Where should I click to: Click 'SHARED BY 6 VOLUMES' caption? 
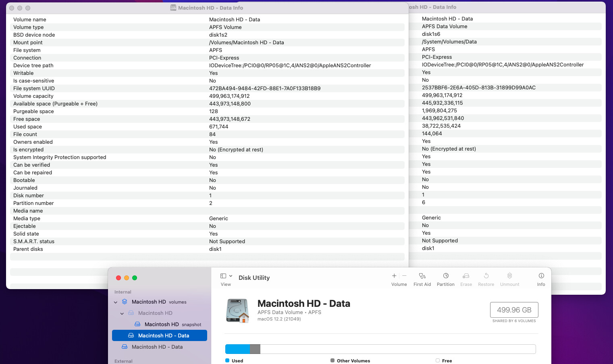coord(514,321)
